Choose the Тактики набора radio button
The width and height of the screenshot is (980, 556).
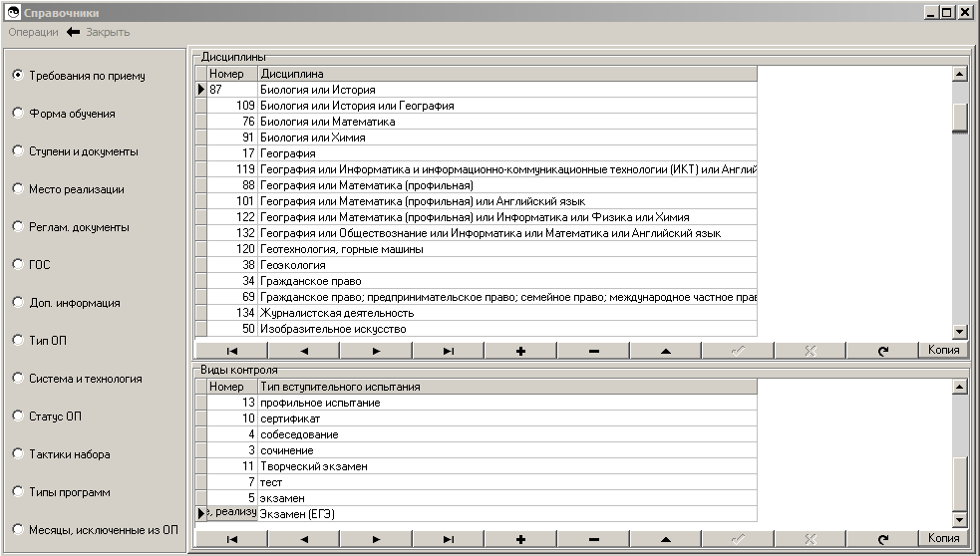click(17, 454)
